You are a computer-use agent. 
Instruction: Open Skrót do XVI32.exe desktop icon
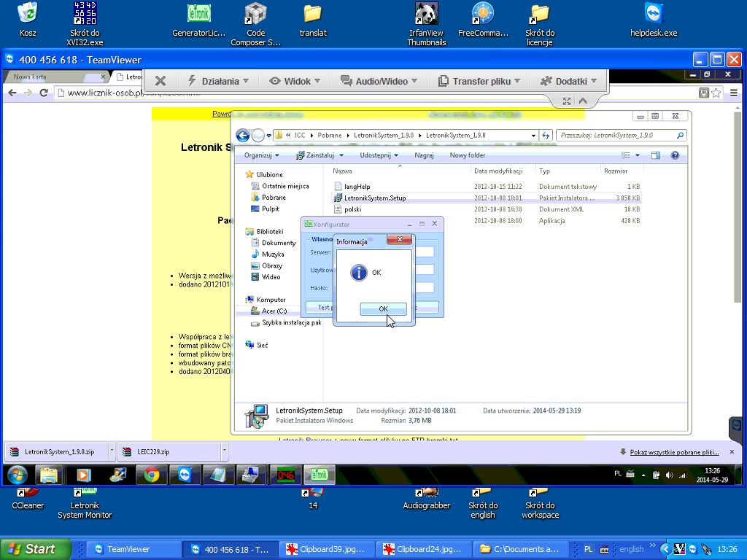85,24
